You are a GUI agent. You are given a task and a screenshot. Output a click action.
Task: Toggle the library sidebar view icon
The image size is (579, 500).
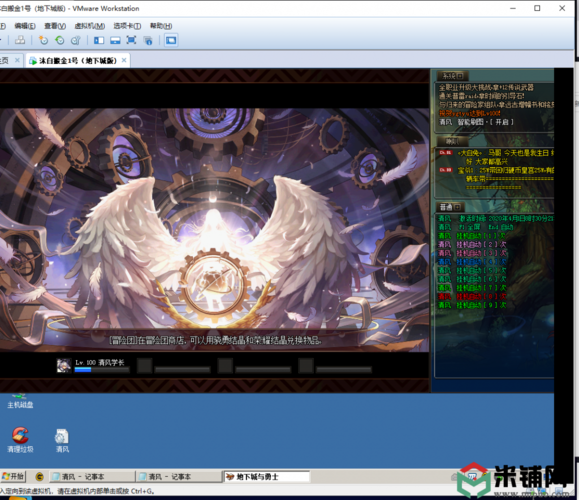[99, 40]
